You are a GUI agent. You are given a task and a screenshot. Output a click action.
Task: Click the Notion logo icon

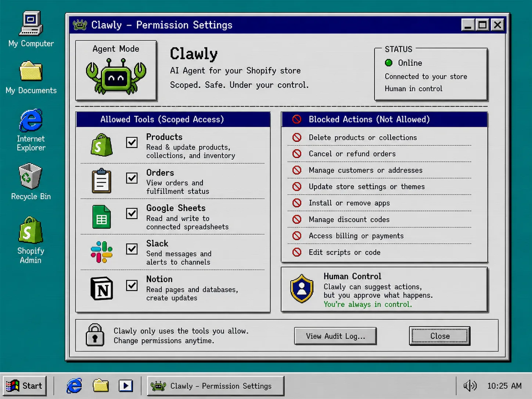102,288
